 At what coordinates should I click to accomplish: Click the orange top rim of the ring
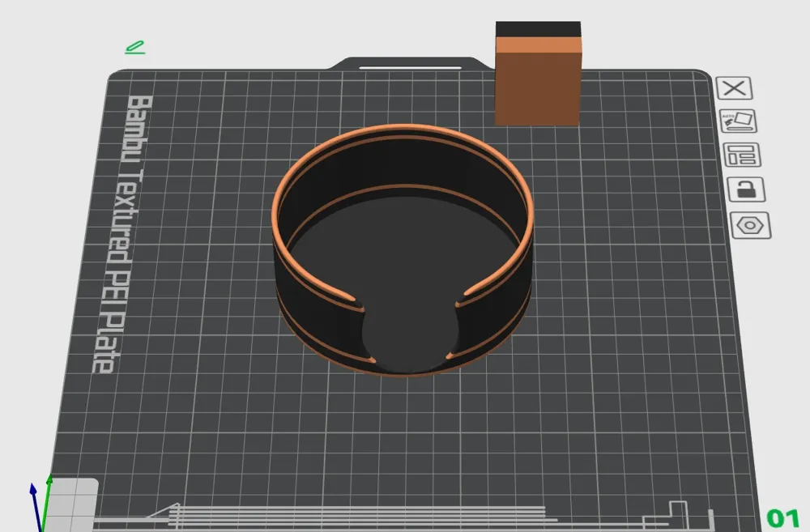point(403,127)
